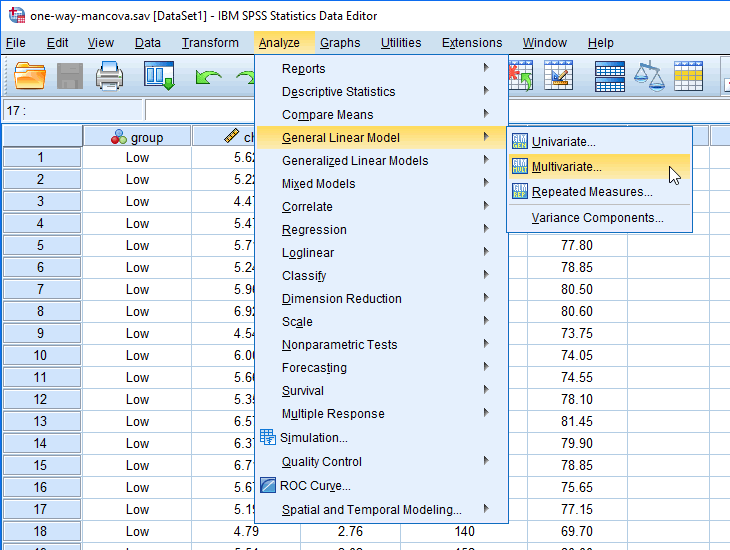Click the Undo arrow icon
Image resolution: width=730 pixels, height=550 pixels.
pyautogui.click(x=208, y=77)
